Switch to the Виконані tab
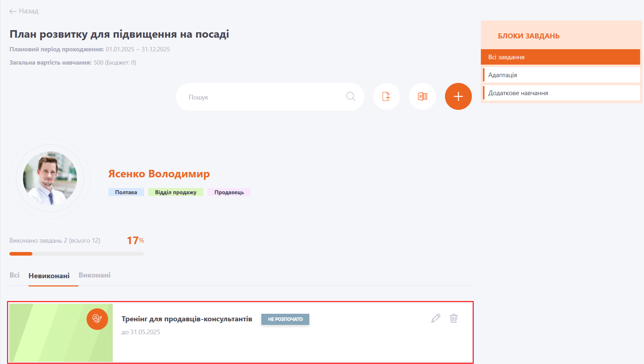The image size is (644, 364). tap(94, 275)
